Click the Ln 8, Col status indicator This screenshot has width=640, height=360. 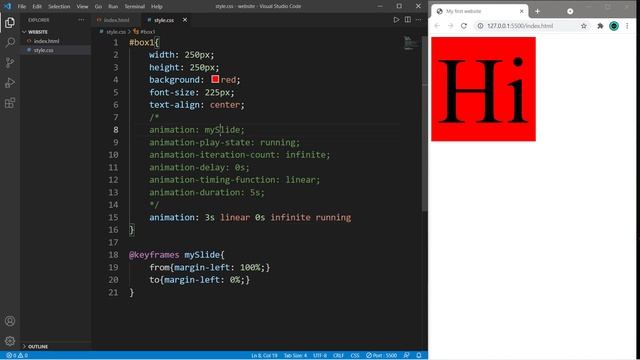click(264, 355)
